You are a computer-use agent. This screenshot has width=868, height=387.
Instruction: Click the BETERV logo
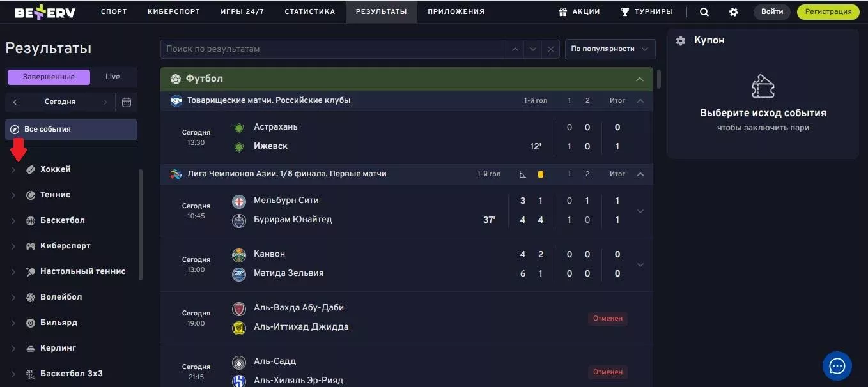(45, 12)
